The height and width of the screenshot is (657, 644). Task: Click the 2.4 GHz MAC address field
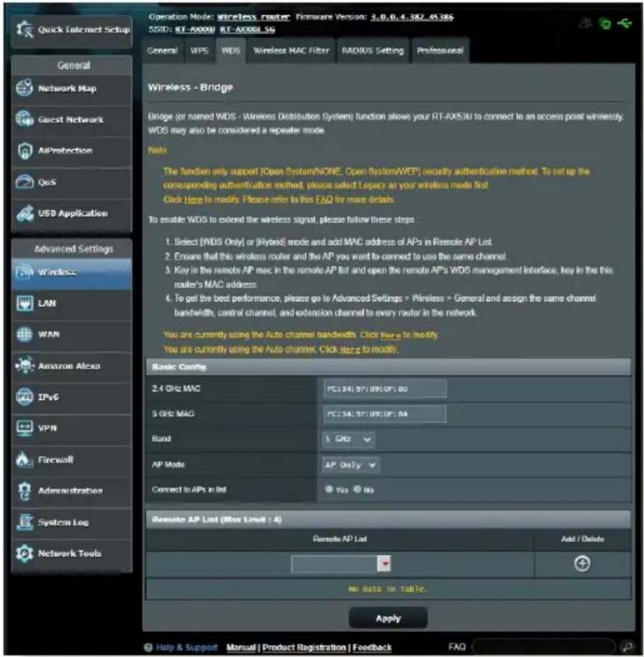coord(385,389)
